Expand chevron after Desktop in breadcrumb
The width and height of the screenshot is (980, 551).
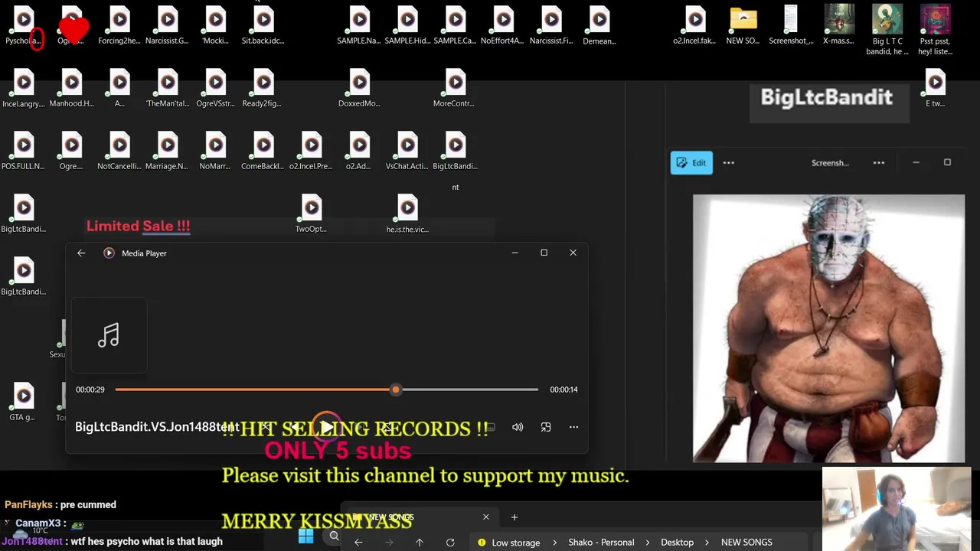point(707,543)
